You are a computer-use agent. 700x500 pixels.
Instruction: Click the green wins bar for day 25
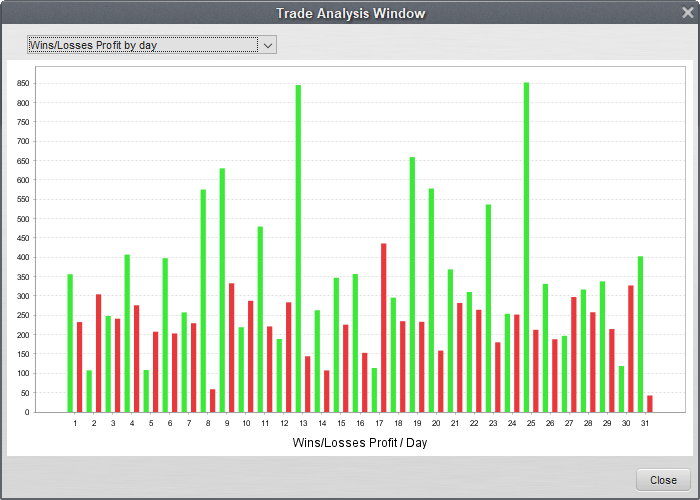tap(526, 247)
